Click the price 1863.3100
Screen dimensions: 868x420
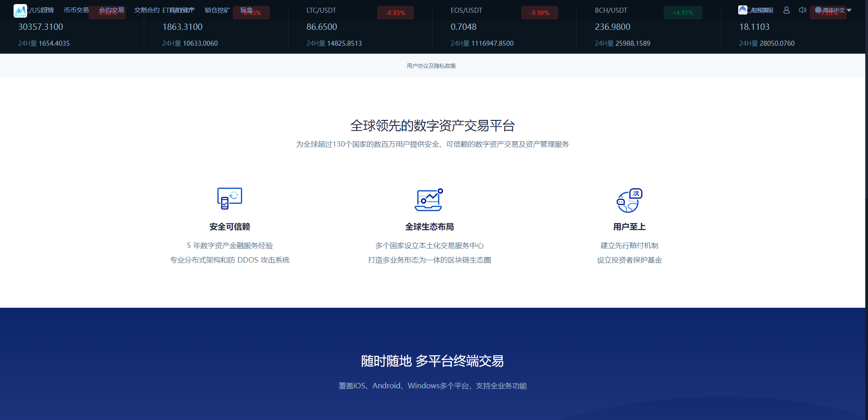pos(183,27)
